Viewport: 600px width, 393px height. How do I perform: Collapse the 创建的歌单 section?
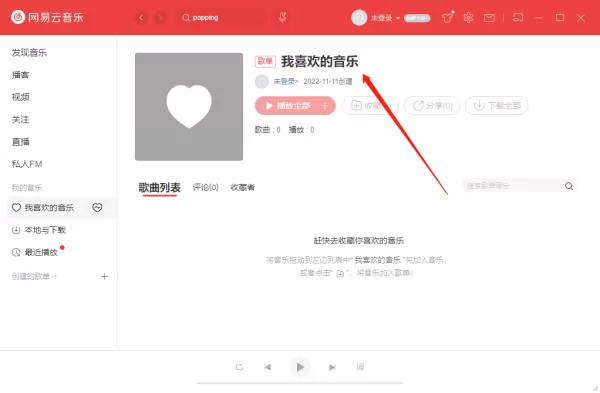pyautogui.click(x=34, y=276)
